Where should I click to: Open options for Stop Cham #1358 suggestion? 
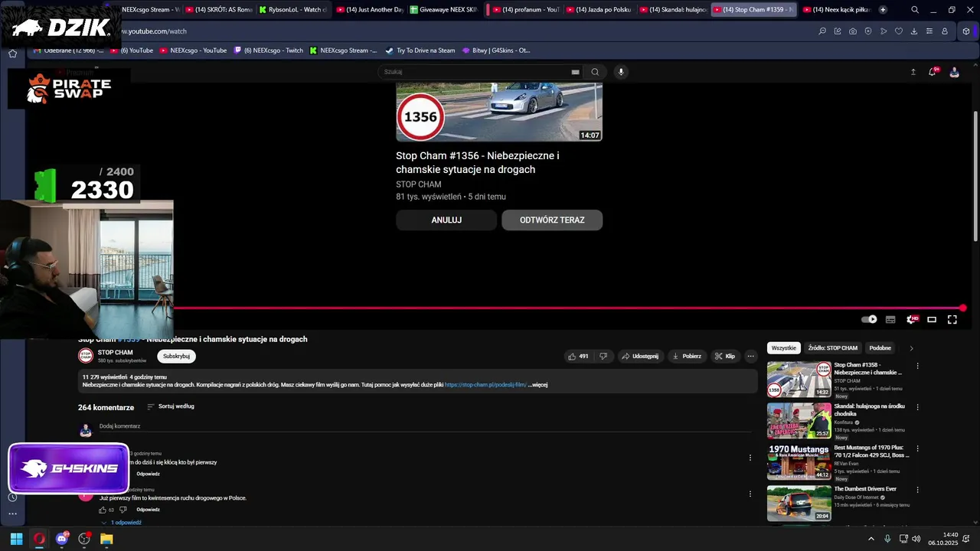pos(917,366)
